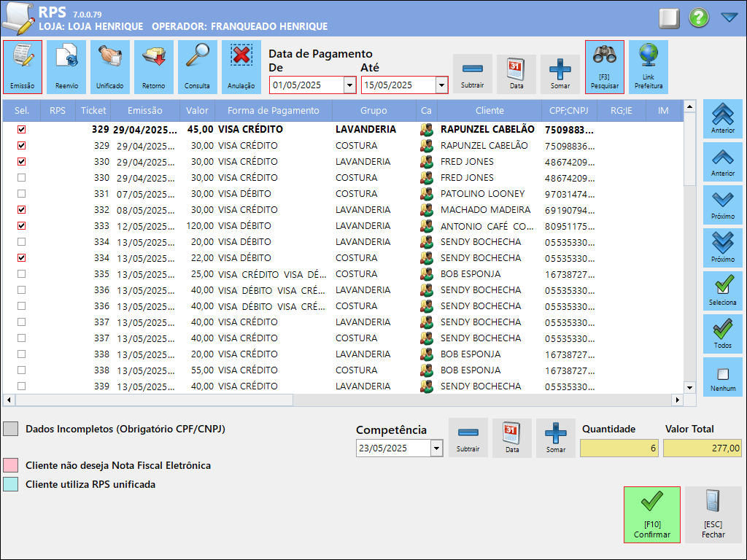The width and height of the screenshot is (747, 560).
Task: Deselect all with the Nenhum button
Action: (x=723, y=377)
